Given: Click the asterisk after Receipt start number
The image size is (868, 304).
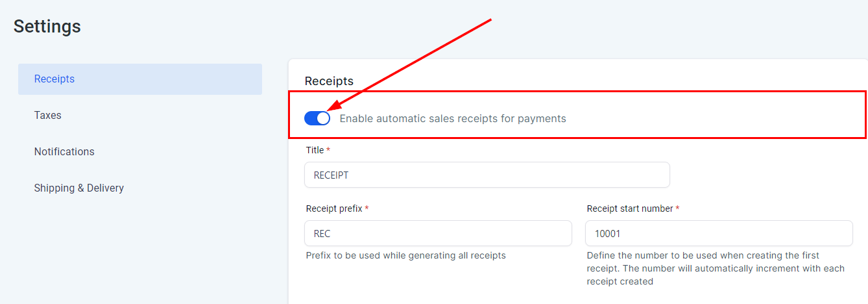Looking at the screenshot, I should [678, 209].
